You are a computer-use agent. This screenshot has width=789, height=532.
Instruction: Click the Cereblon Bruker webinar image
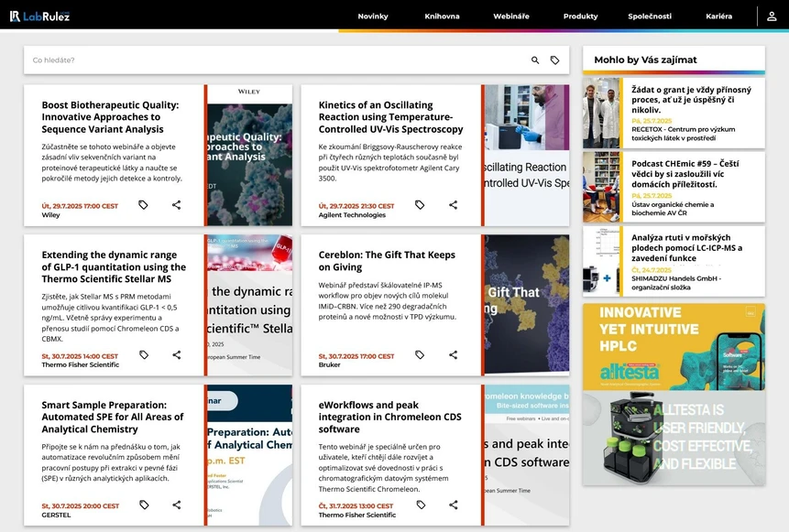[527, 305]
